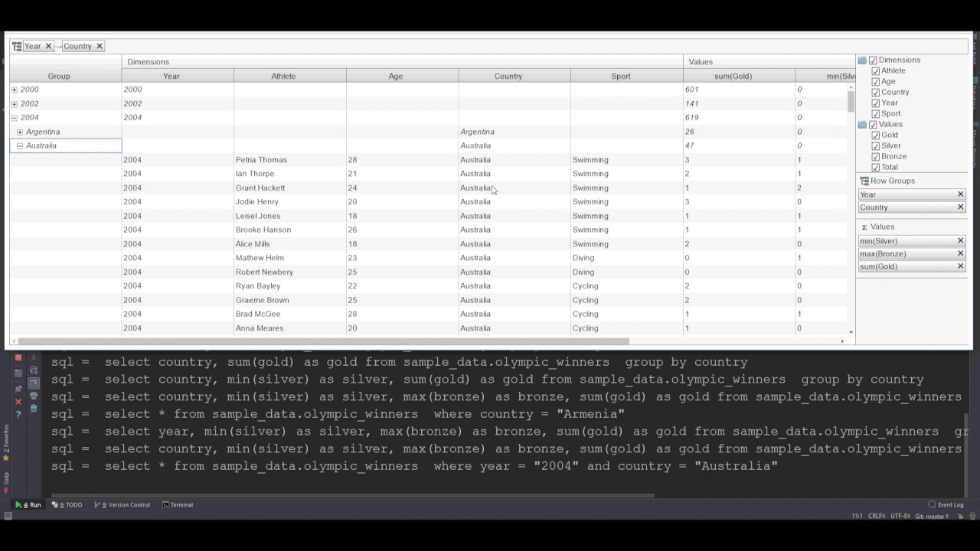Click the row-group icon in the top group bar
Viewport: 980px width, 551px height.
(x=17, y=46)
